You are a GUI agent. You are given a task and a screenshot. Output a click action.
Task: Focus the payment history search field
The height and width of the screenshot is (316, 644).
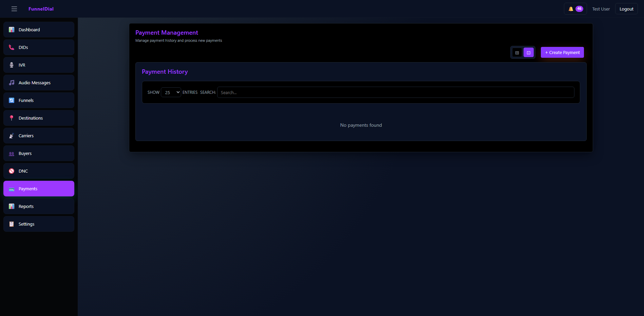tap(395, 92)
